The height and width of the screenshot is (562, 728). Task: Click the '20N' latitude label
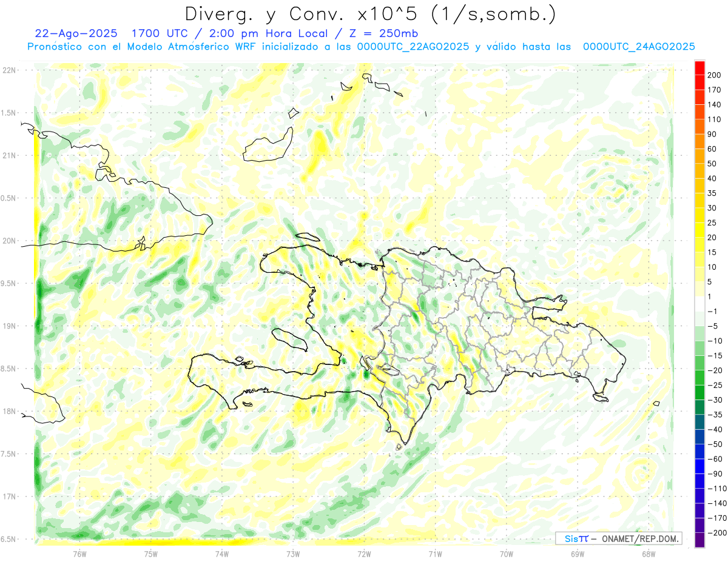(10, 241)
